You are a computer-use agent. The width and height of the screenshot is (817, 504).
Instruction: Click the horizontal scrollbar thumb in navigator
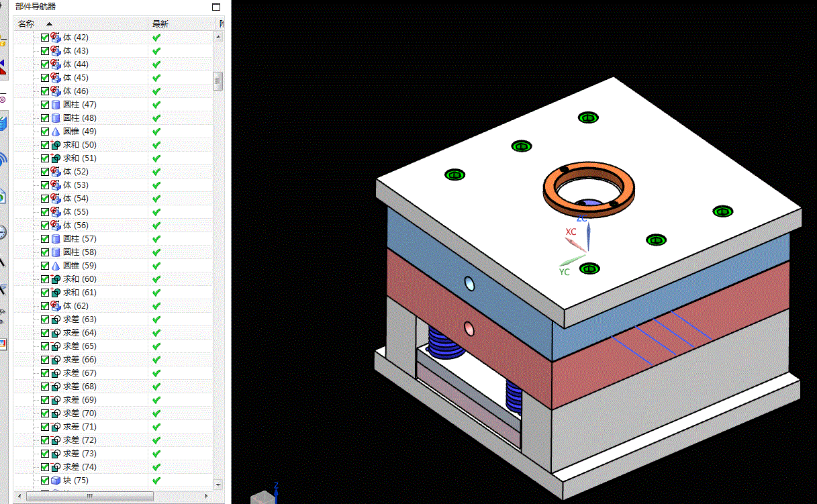click(x=90, y=496)
